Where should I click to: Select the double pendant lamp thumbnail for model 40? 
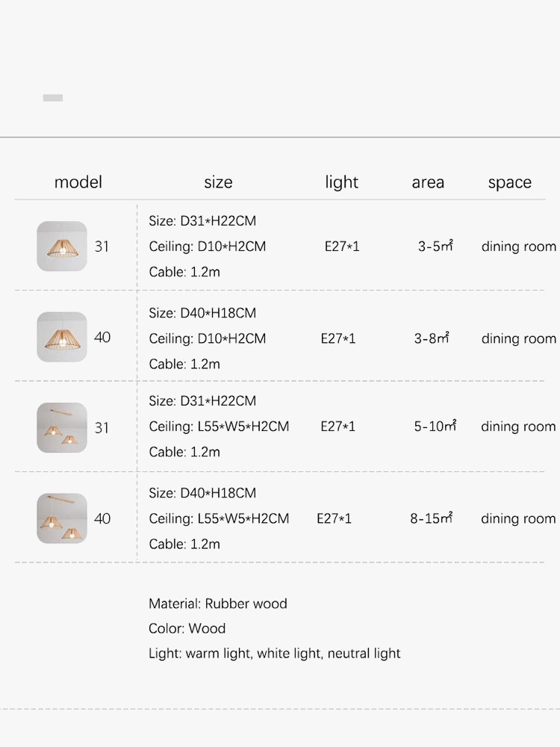click(62, 518)
